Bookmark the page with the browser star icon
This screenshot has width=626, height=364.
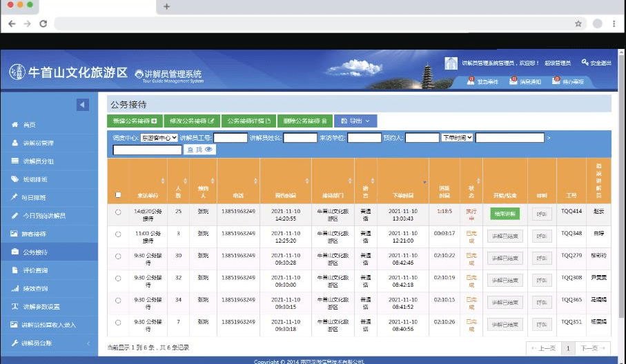tap(578, 23)
